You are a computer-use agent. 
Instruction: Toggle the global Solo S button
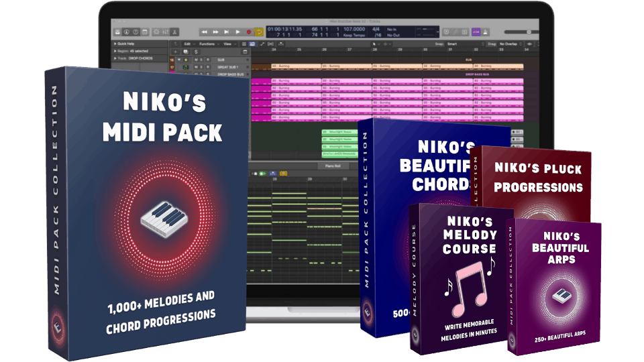coord(196,52)
